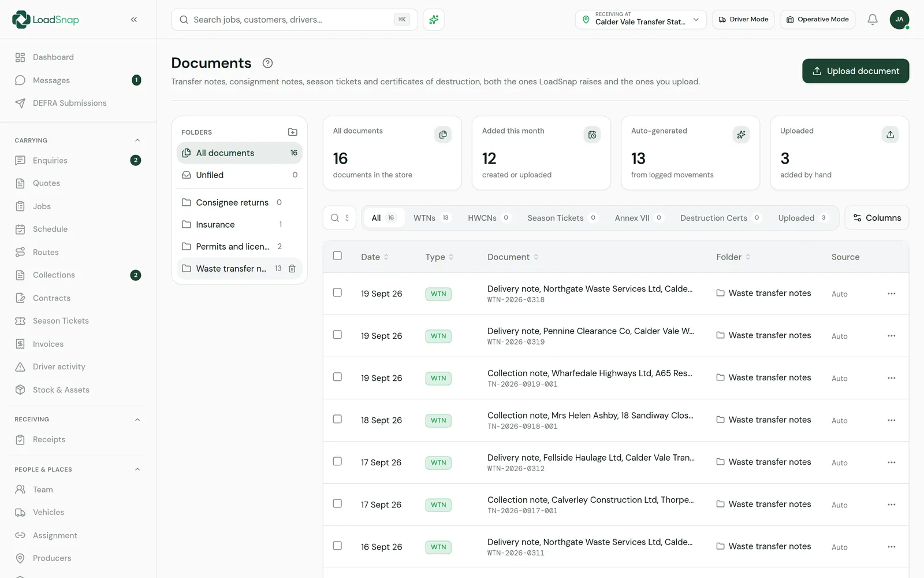This screenshot has width=924, height=578.
Task: Click the Upload document button
Action: pyautogui.click(x=855, y=71)
